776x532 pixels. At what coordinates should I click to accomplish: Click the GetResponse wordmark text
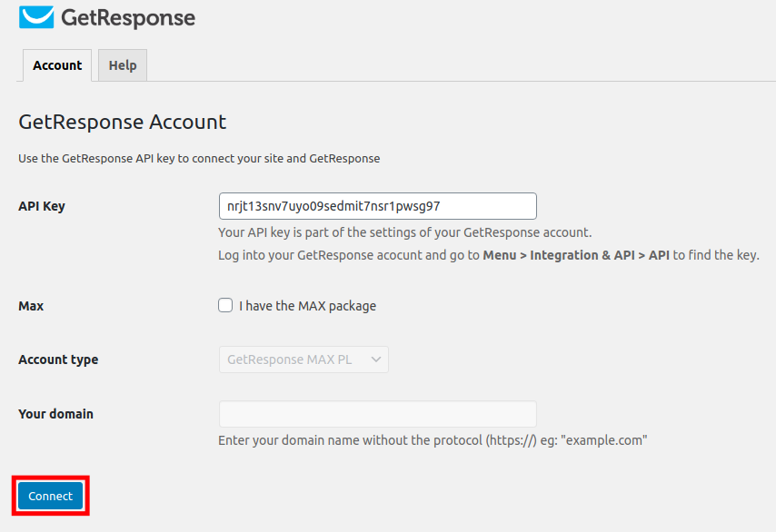click(x=127, y=17)
